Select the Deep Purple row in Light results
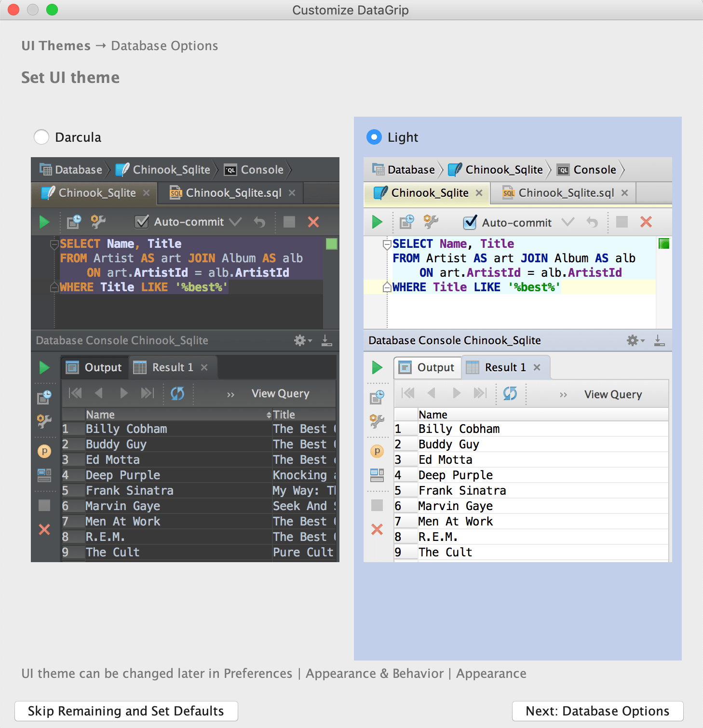The height and width of the screenshot is (728, 703). pyautogui.click(x=531, y=475)
